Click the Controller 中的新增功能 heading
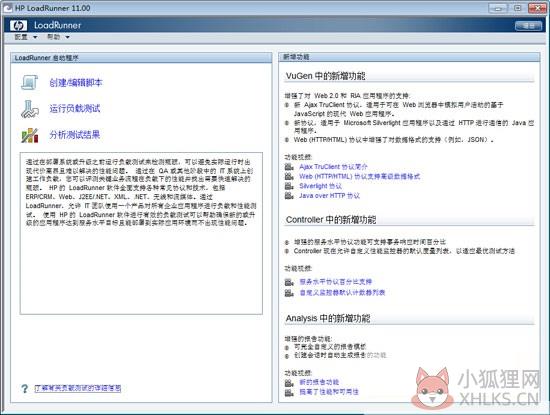Screen dimensions: 550x415 tap(331, 220)
